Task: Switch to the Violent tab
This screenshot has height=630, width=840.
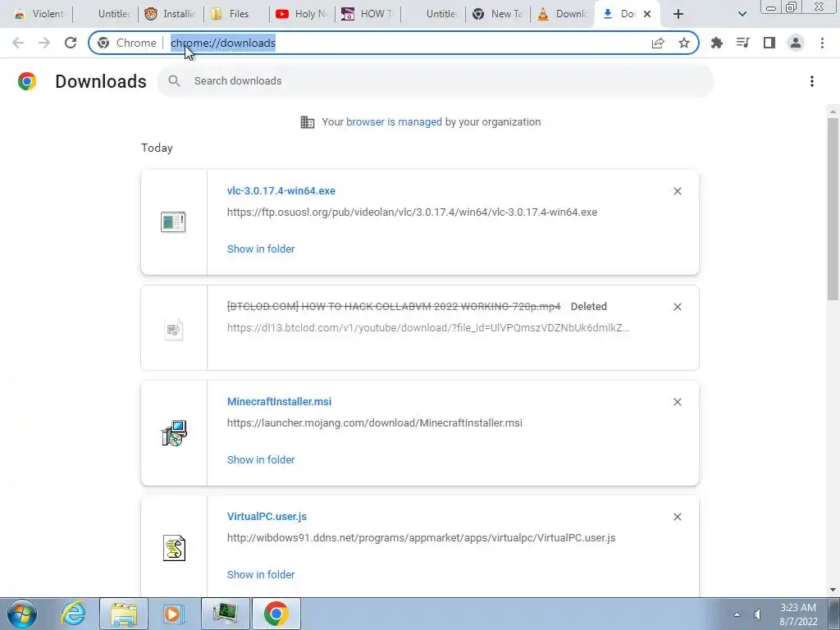Action: point(39,14)
